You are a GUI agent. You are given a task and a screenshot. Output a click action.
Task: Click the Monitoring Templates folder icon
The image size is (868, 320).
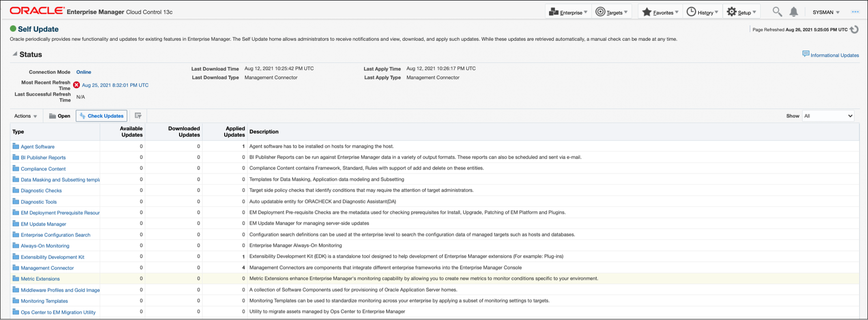coord(16,301)
